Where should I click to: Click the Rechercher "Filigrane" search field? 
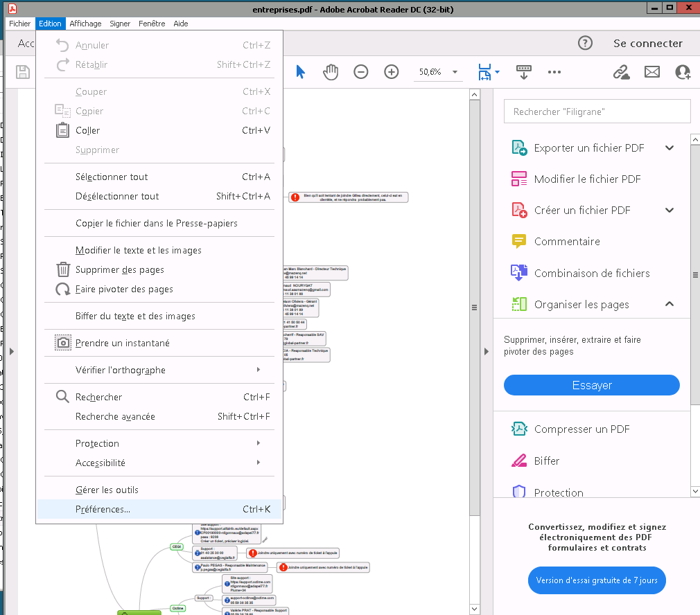597,112
